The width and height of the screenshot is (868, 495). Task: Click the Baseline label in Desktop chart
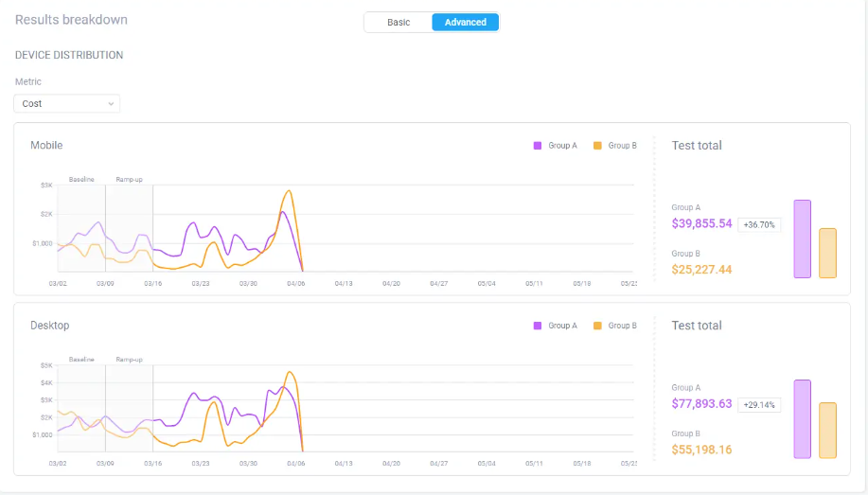tap(81, 360)
